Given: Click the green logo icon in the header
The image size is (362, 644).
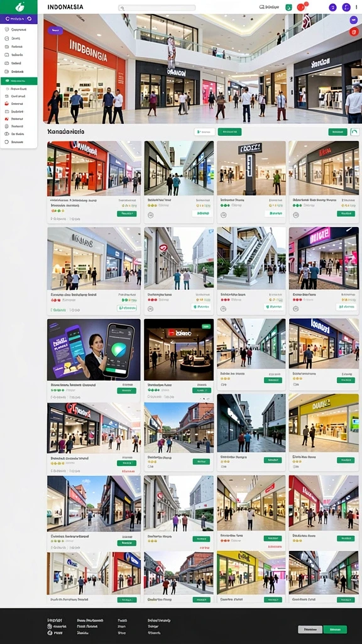Looking at the screenshot, I should click(x=19, y=7).
